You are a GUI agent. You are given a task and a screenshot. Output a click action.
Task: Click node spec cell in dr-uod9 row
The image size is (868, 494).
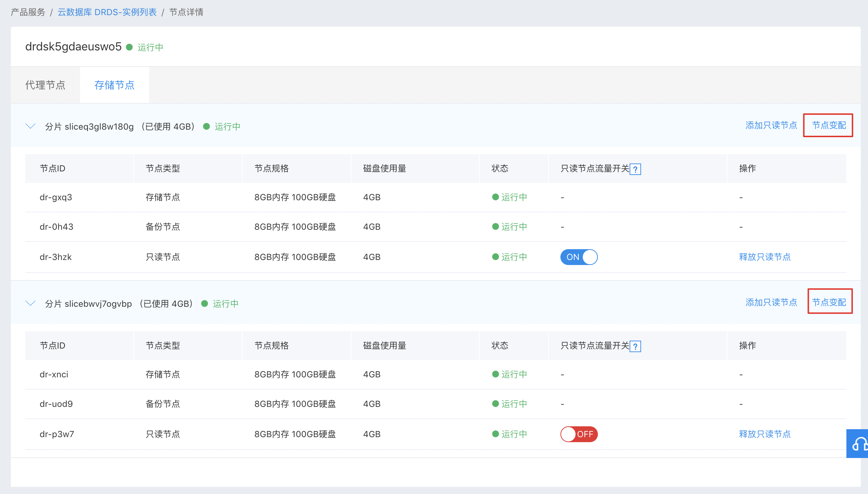[x=295, y=404]
